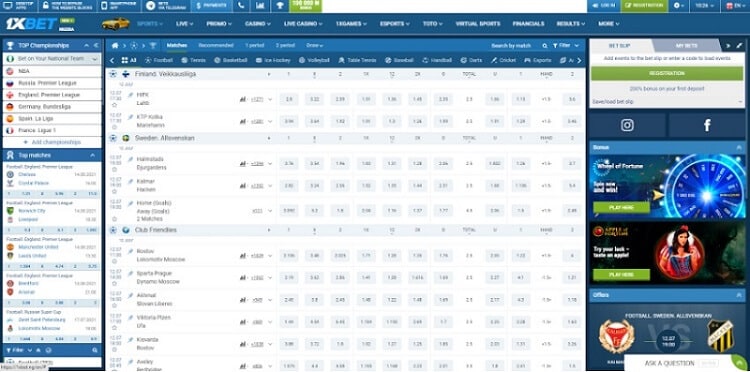Screen dimensions: 750x372
Task: Click the phone callback icon
Action: [x=241, y=6]
